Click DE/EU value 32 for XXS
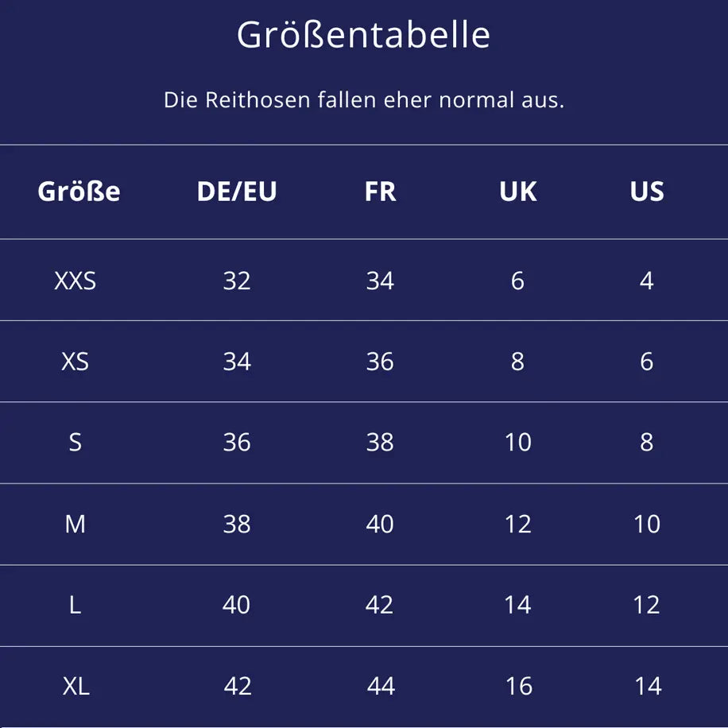 (237, 281)
